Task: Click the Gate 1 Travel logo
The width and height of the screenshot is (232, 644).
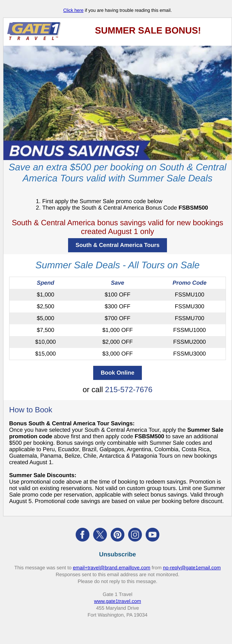Action: tap(34, 31)
